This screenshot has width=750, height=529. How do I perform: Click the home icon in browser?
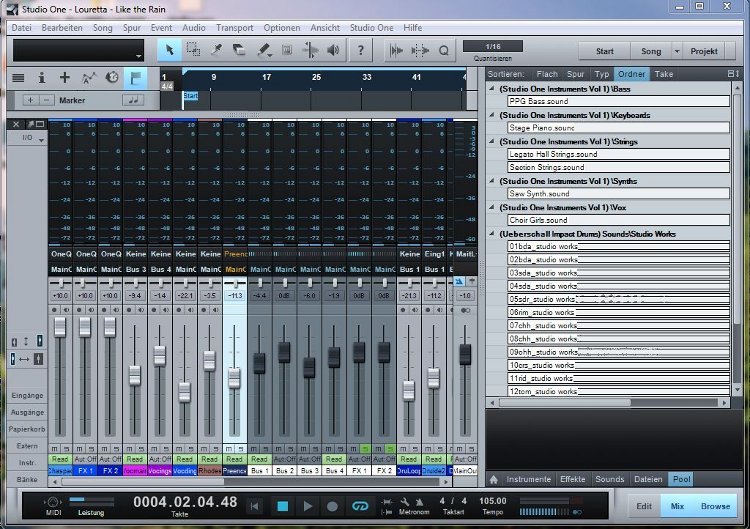[494, 479]
